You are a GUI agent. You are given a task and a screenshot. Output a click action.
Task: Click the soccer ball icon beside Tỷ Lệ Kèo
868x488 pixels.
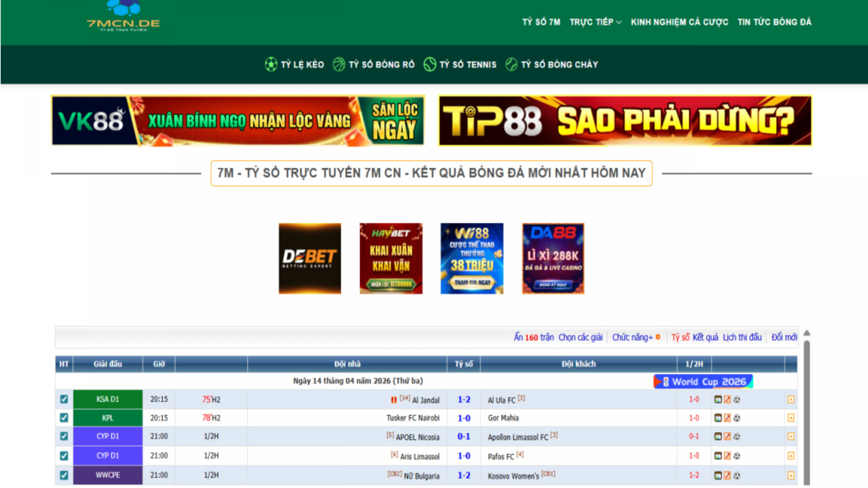point(270,65)
